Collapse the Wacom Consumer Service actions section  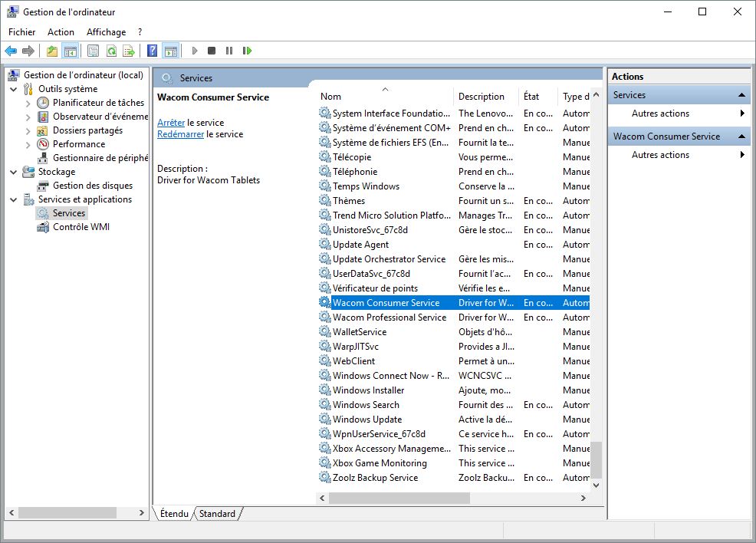(x=742, y=137)
